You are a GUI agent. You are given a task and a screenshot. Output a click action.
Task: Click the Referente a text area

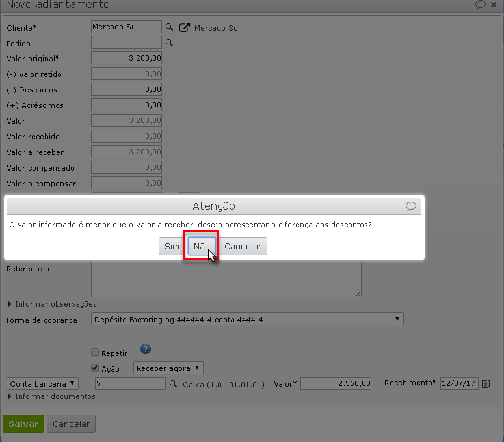(x=226, y=279)
